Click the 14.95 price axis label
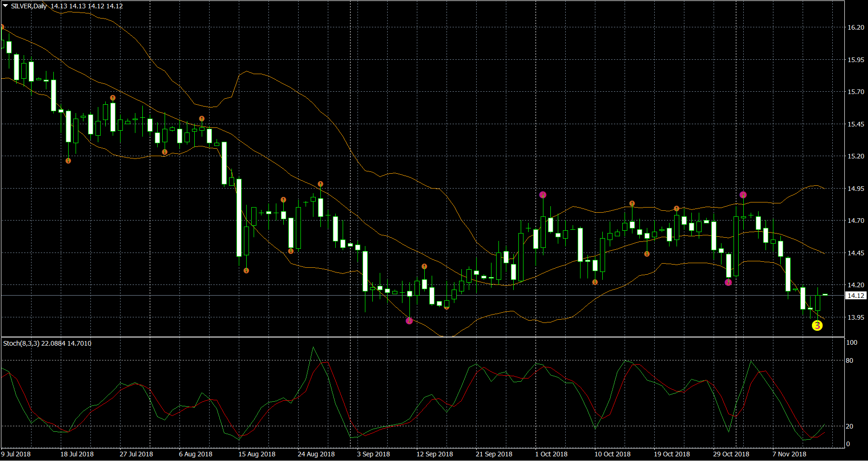The image size is (868, 461). (856, 189)
